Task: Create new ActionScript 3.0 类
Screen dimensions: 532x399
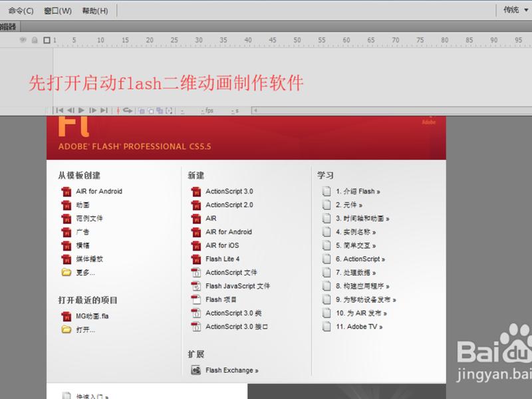Action: (x=233, y=313)
